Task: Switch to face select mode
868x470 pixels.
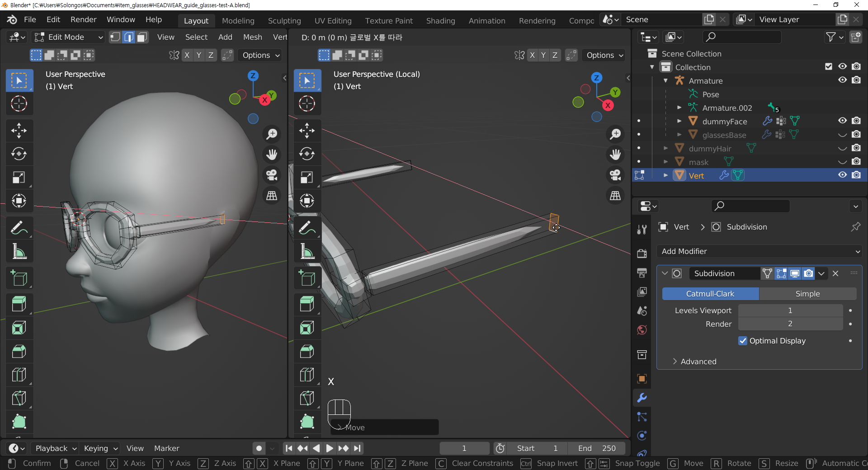Action: (x=142, y=37)
